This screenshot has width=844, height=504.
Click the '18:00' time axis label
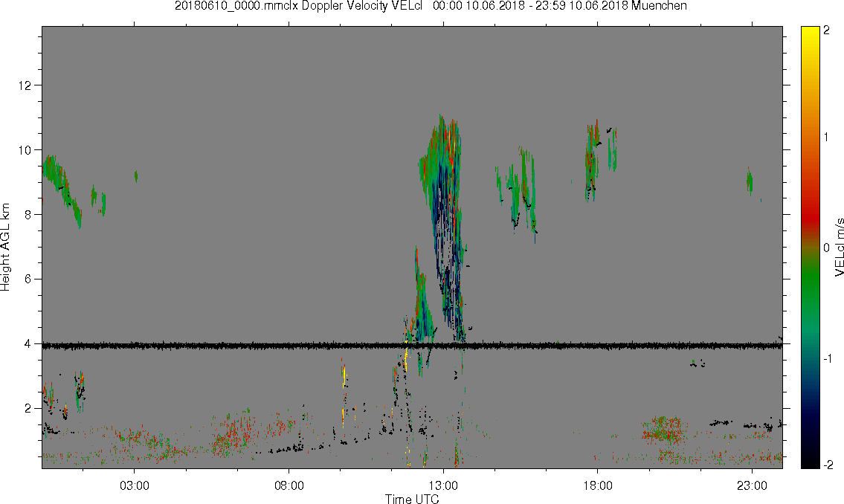(x=597, y=485)
